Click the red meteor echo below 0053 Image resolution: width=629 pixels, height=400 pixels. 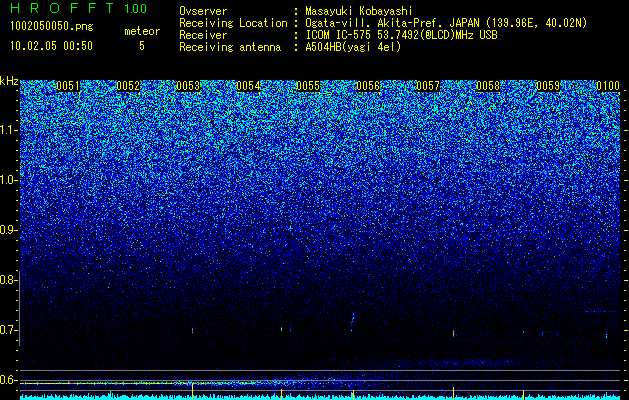coord(193,331)
